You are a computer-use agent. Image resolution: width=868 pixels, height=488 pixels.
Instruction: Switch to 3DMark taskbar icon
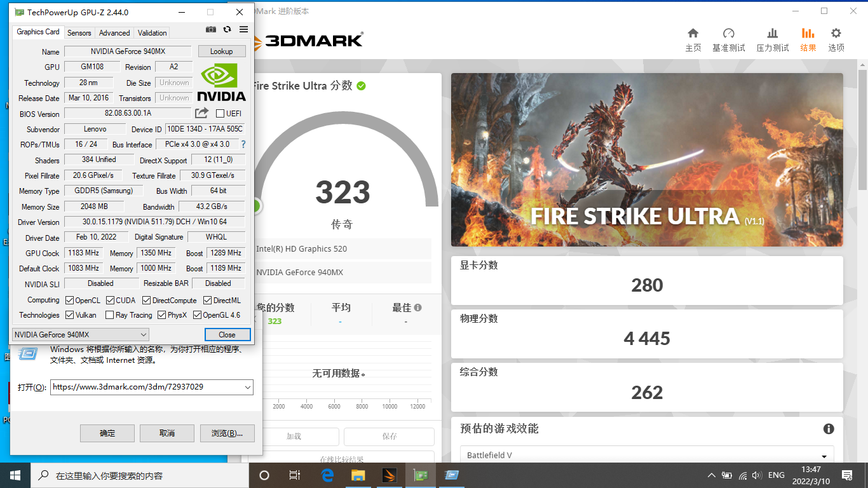click(390, 475)
